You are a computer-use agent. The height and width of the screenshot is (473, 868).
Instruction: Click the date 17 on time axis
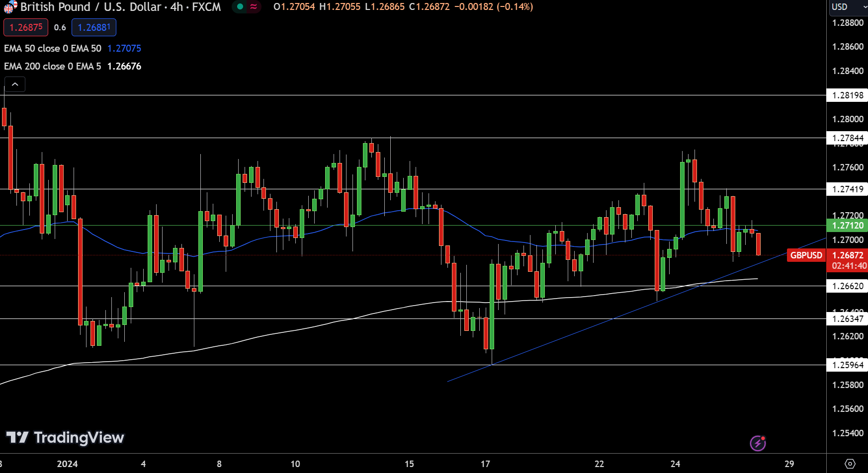485,464
